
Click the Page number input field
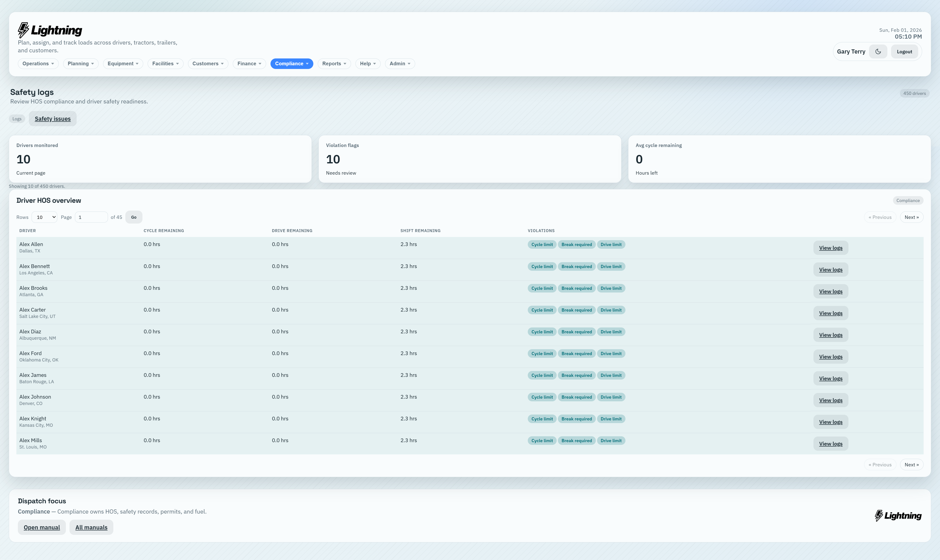(91, 217)
